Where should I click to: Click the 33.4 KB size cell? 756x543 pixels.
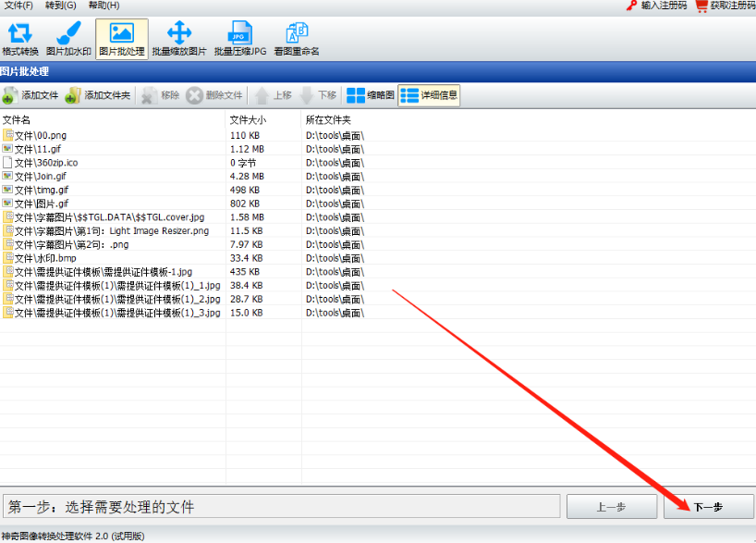point(246,258)
